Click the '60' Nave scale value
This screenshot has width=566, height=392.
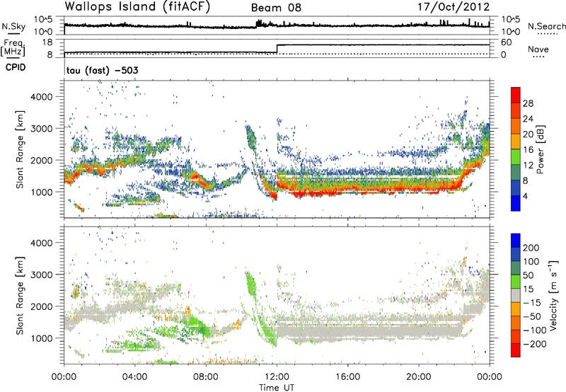(x=506, y=42)
